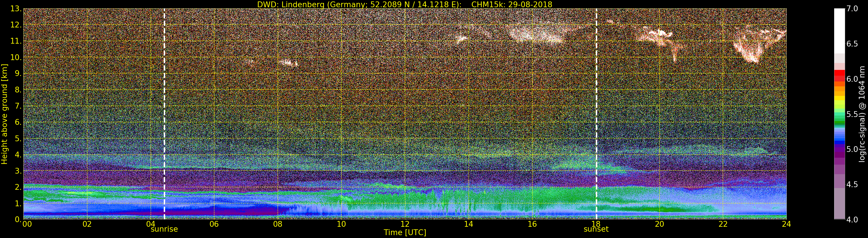Click the '8.' height tick label
868x238 pixels.
tap(18, 90)
